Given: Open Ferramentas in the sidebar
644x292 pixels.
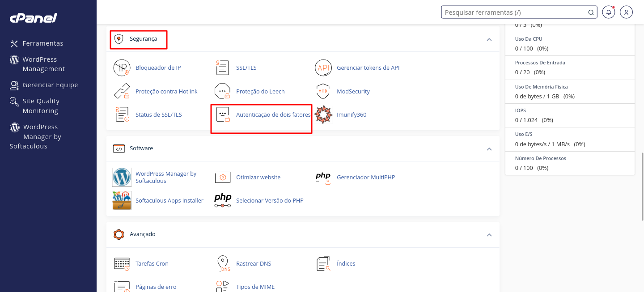Looking at the screenshot, I should [42, 43].
